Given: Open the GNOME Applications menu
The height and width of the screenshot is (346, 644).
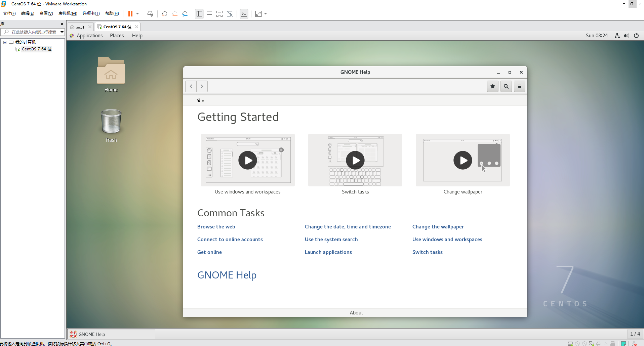Looking at the screenshot, I should [90, 36].
